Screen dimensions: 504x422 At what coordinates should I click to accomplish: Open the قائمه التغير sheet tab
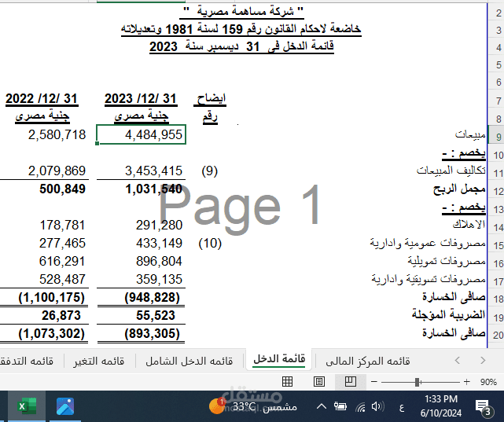[x=99, y=361]
